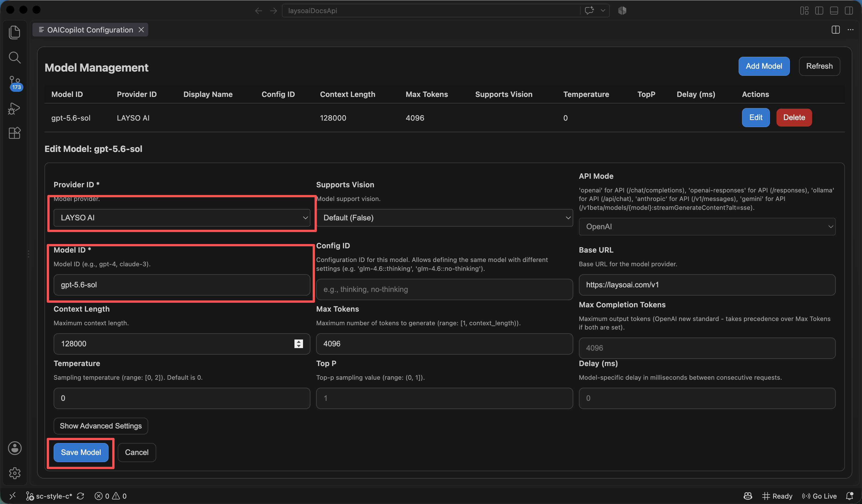Split the editor to the right
The width and height of the screenshot is (862, 504).
pos(836,30)
